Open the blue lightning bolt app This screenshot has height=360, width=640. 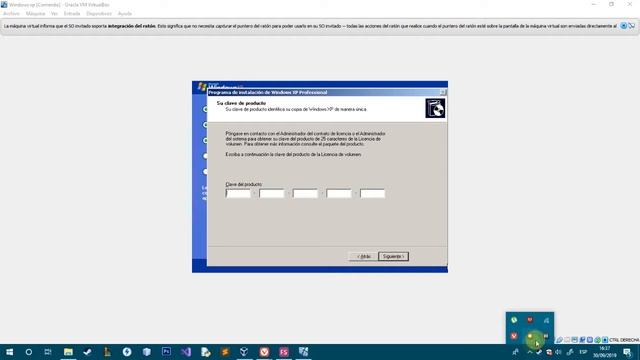point(127,352)
